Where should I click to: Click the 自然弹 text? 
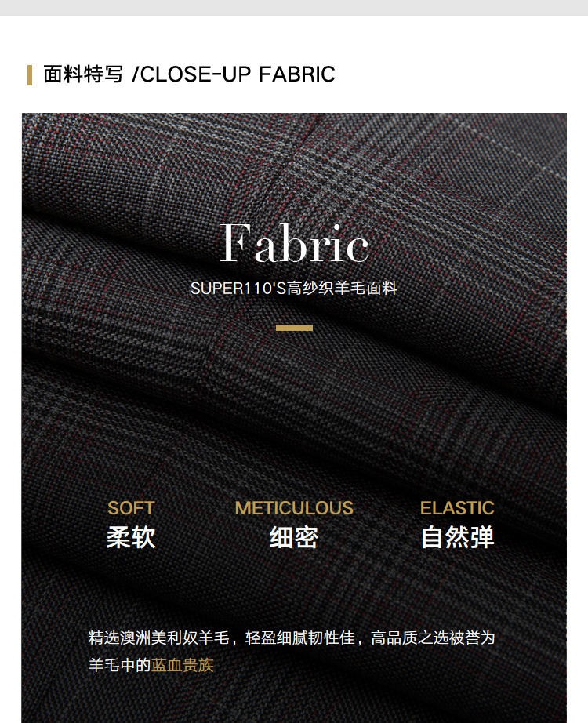click(458, 537)
